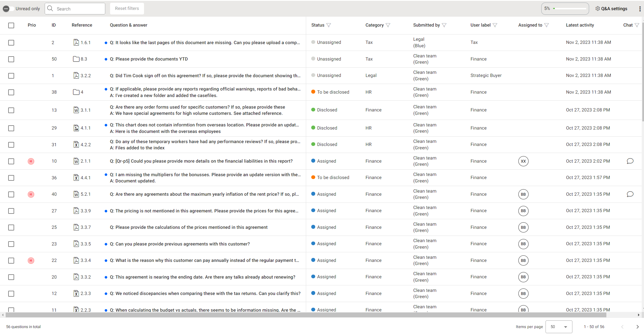Open Word document reference 3.1.1
Viewport: 644px width, 334px height.
pos(82,110)
